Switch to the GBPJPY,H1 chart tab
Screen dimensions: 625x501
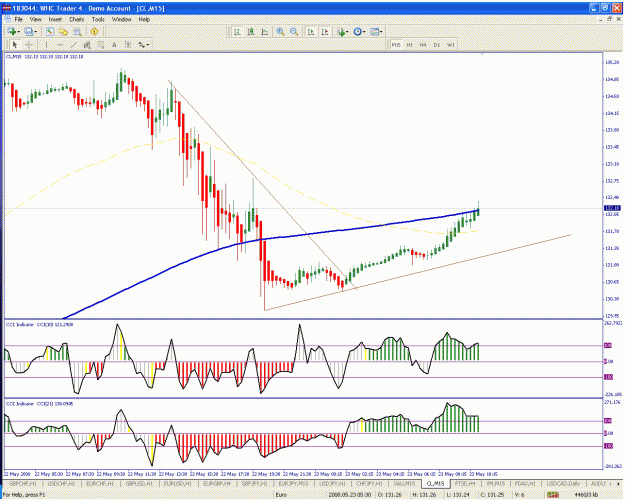tap(255, 483)
